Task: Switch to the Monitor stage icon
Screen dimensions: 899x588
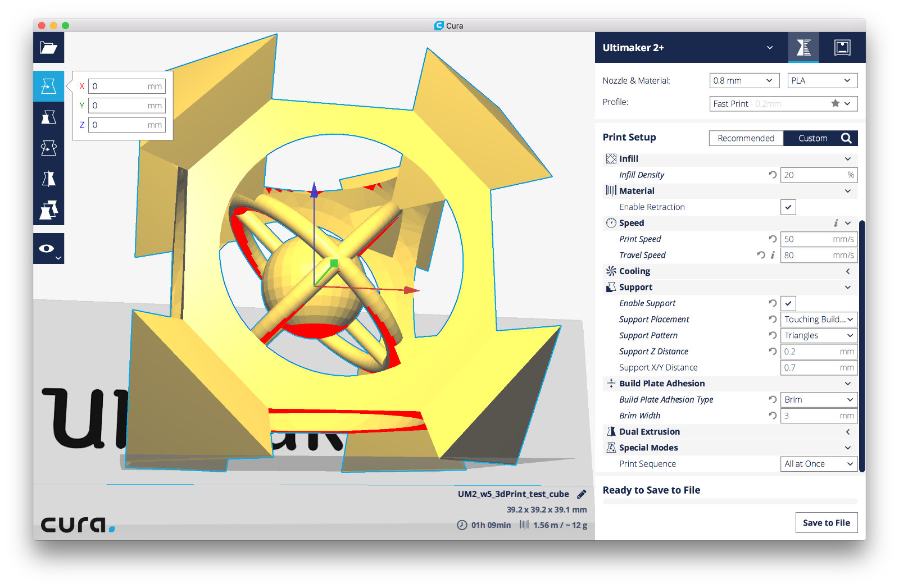Action: pos(842,48)
